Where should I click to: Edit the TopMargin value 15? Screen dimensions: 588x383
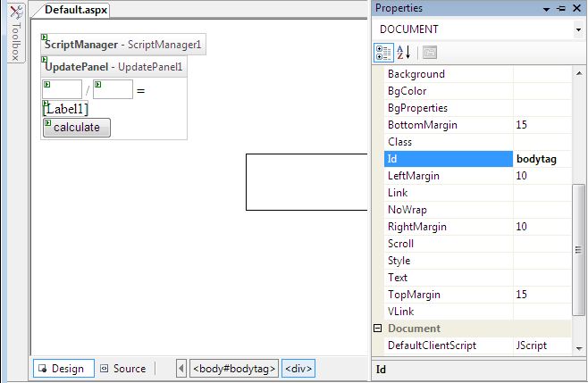coord(542,295)
